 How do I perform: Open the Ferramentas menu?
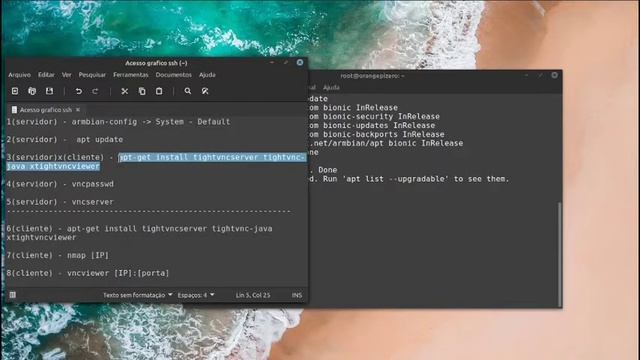tap(131, 75)
